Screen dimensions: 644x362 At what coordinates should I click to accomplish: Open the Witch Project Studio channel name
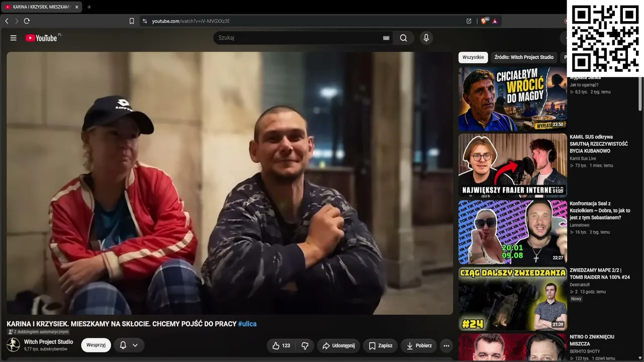click(x=48, y=342)
